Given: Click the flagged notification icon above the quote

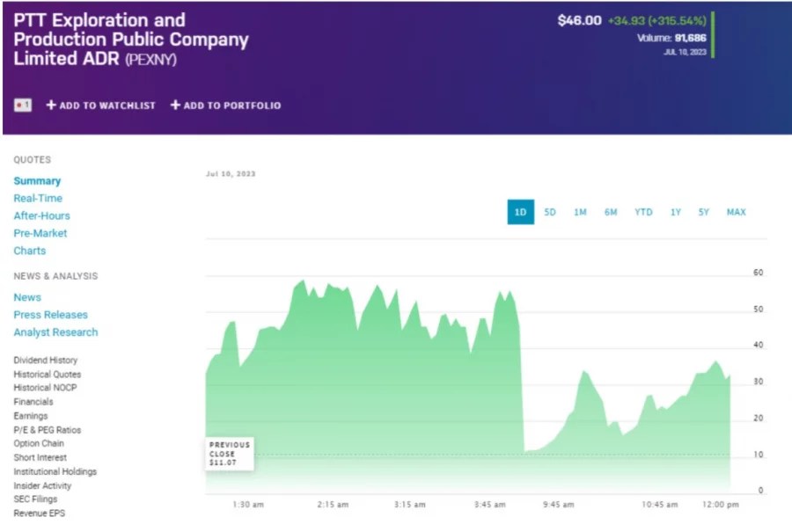Looking at the screenshot, I should (x=22, y=105).
